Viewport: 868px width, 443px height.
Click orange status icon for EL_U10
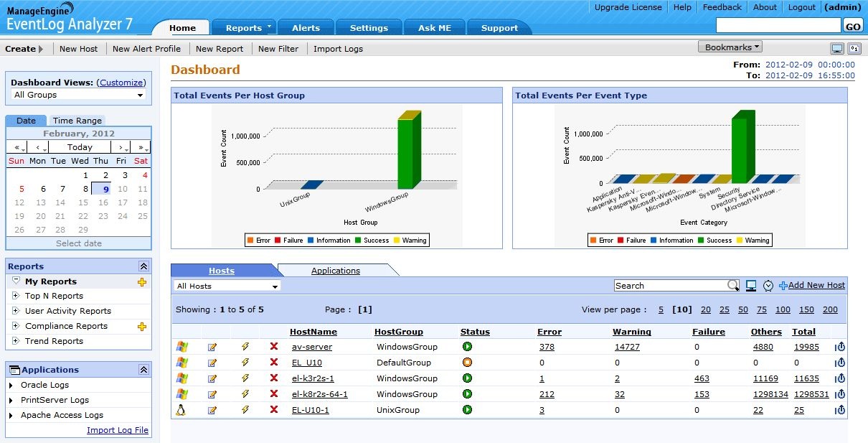point(468,363)
